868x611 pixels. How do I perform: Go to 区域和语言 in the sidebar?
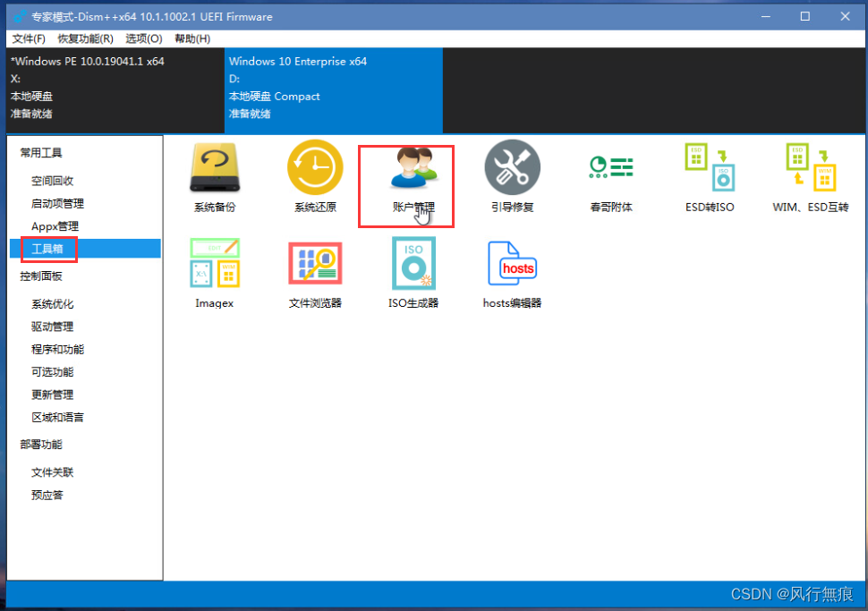pyautogui.click(x=57, y=417)
